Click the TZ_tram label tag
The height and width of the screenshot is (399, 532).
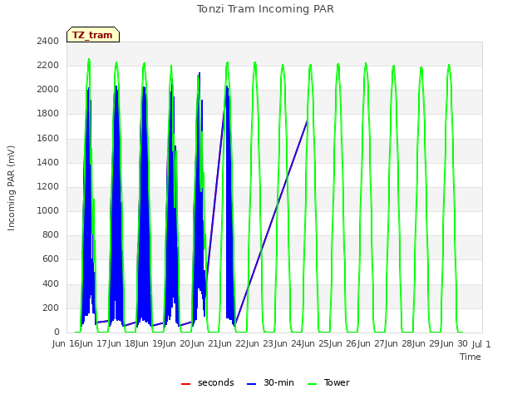pos(93,35)
